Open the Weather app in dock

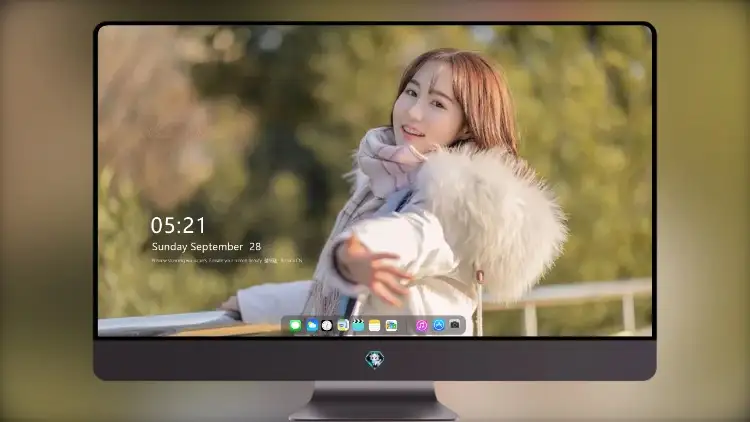click(311, 326)
